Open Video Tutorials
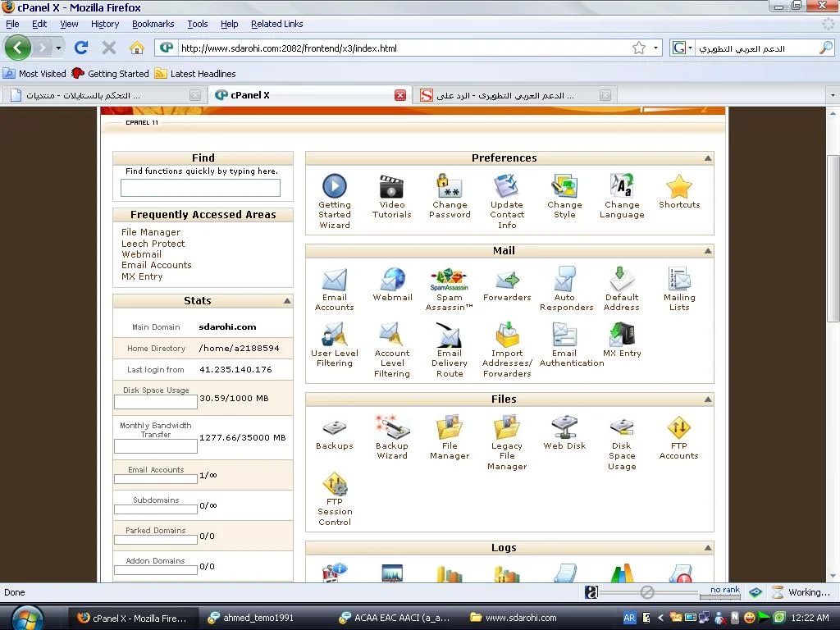 (391, 186)
